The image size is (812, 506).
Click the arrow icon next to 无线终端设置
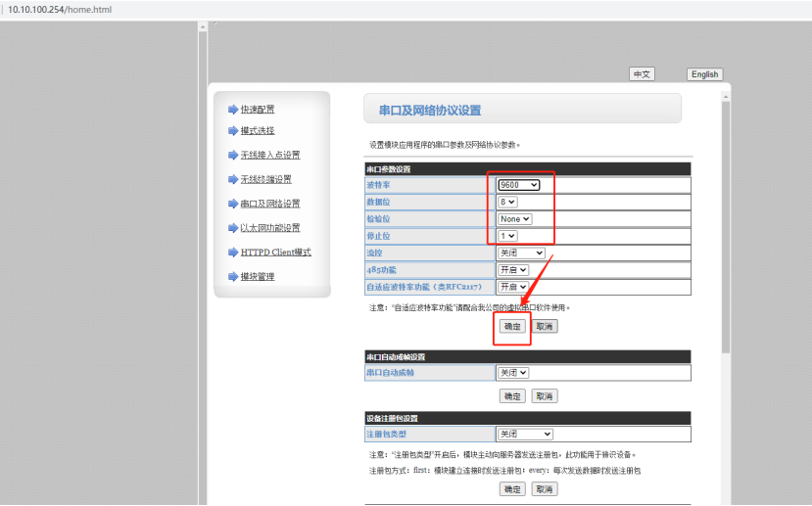click(x=233, y=180)
